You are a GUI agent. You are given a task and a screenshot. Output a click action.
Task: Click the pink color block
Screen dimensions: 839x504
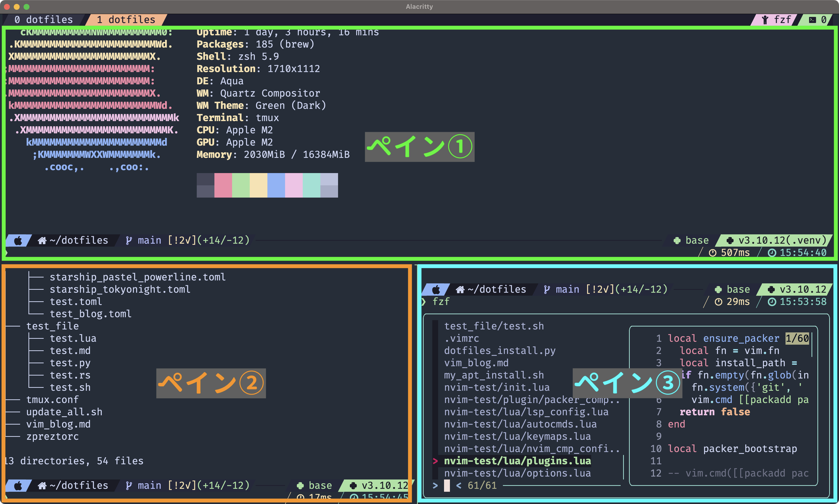223,185
